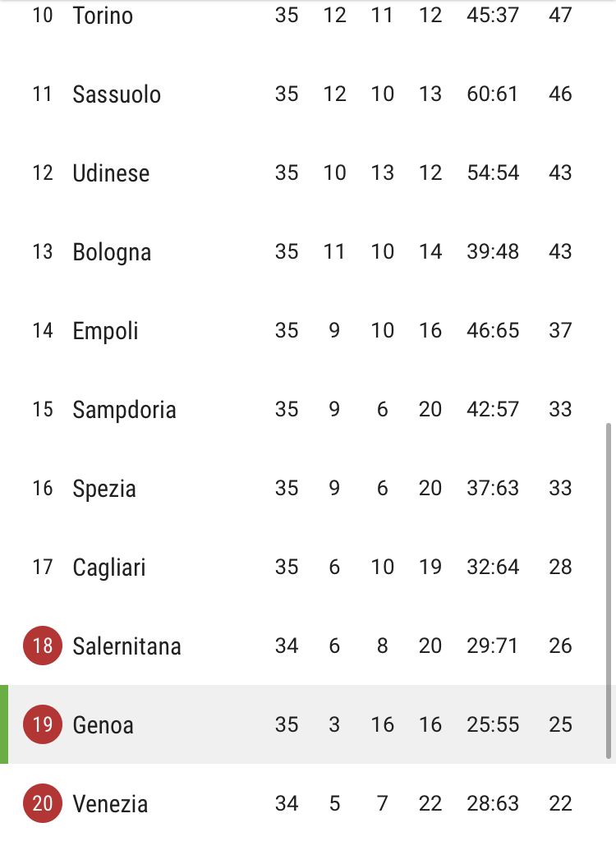Select Venezia's 22 points value
Screen dimensions: 616x841
(560, 803)
